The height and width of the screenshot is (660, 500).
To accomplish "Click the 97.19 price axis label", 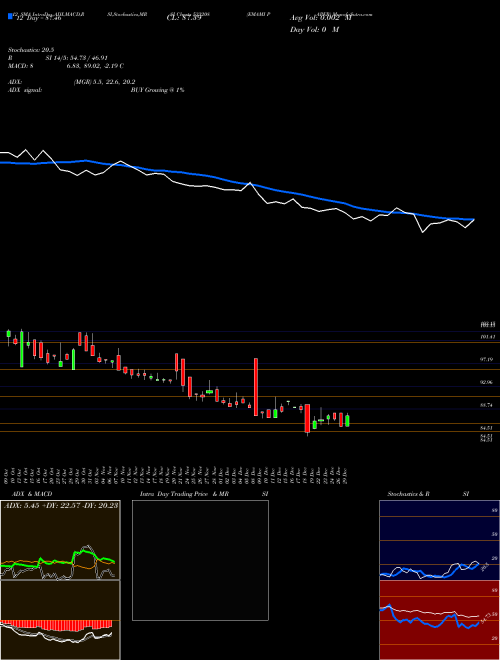I will click(487, 359).
